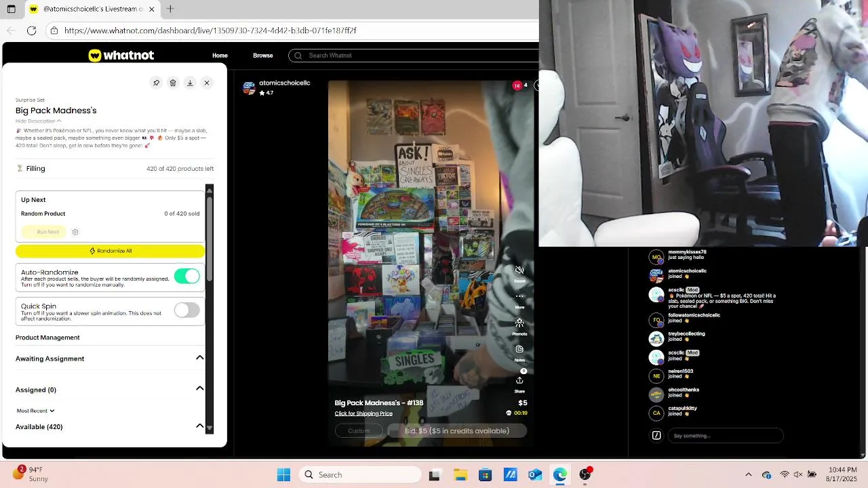Click the trash icon in set panel

(173, 83)
